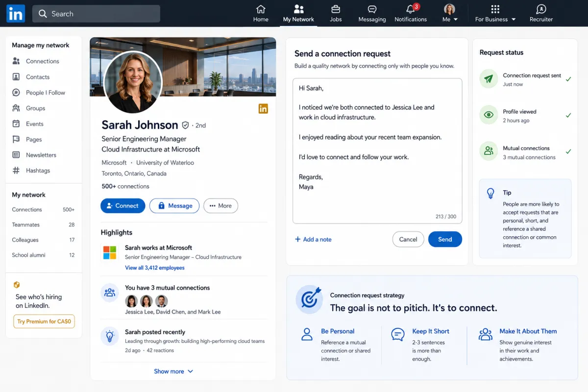Cancel the connection request
The width and height of the screenshot is (588, 392).
tap(408, 239)
